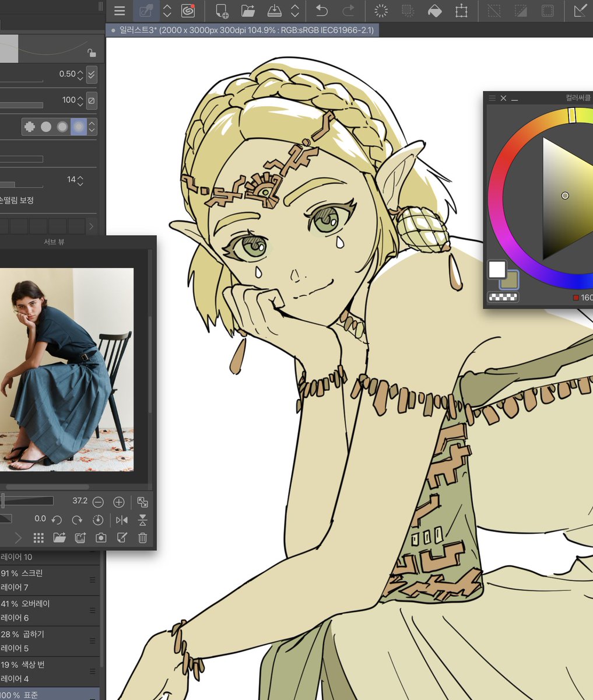Undo the last action
This screenshot has width=593, height=700.
(x=321, y=10)
